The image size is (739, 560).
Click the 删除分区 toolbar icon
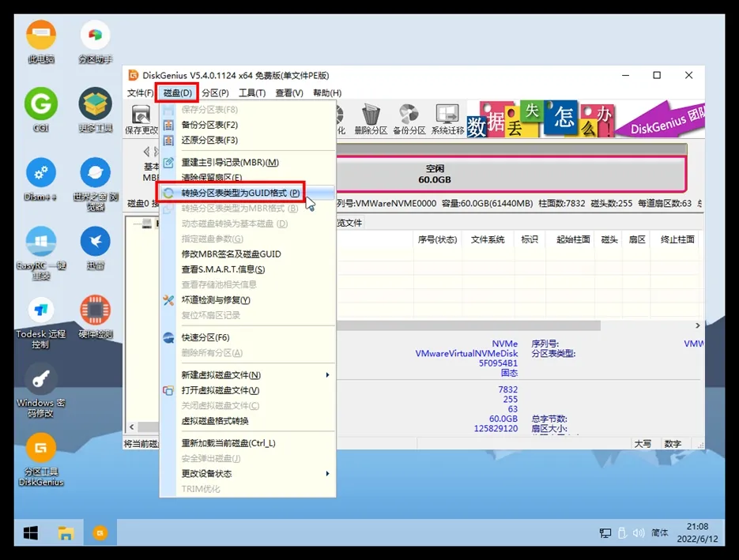coord(371,118)
